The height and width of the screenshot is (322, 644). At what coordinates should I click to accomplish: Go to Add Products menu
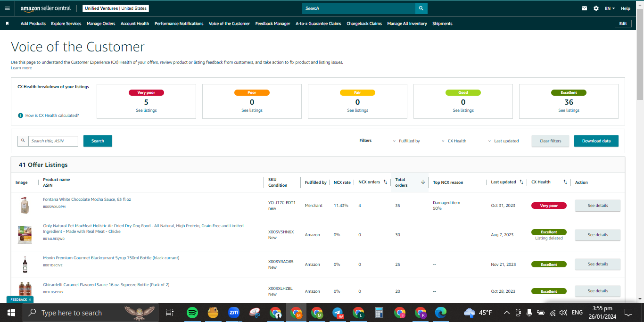33,24
